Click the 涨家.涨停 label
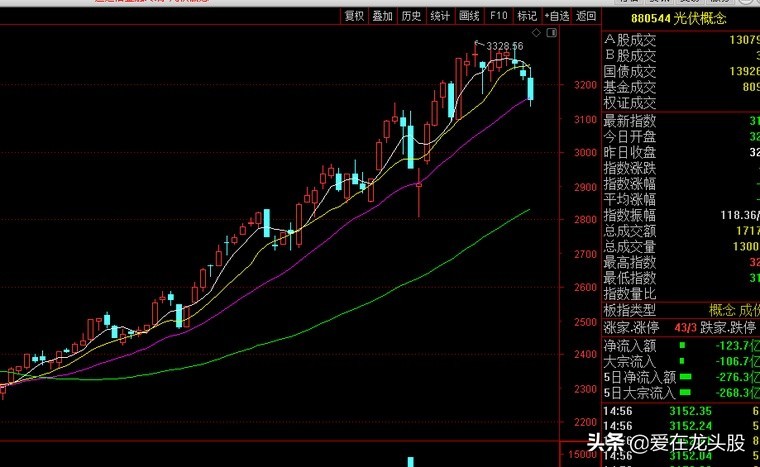This screenshot has width=760, height=467. pyautogui.click(x=631, y=328)
